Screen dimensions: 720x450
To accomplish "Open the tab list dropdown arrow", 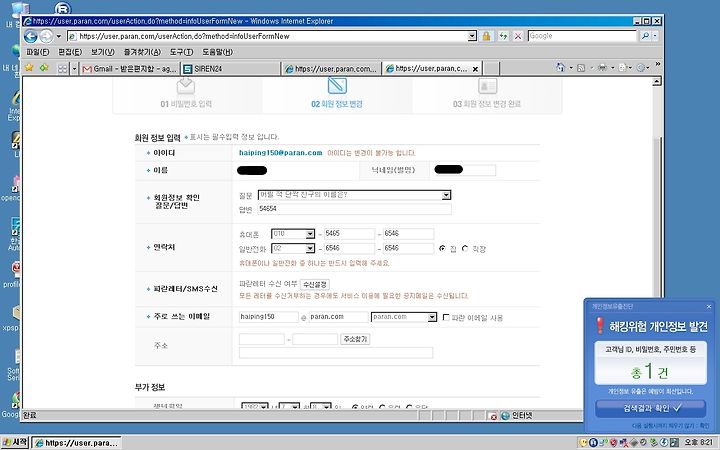I will pos(74,69).
